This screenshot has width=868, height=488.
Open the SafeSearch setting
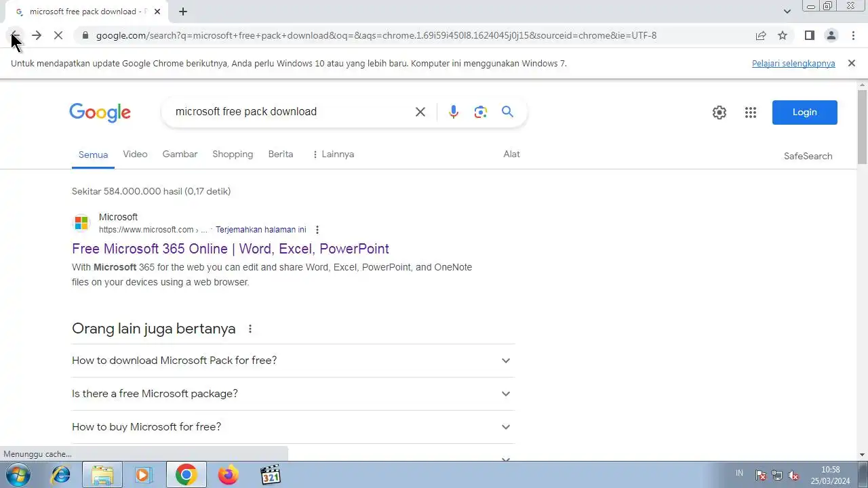pyautogui.click(x=808, y=156)
